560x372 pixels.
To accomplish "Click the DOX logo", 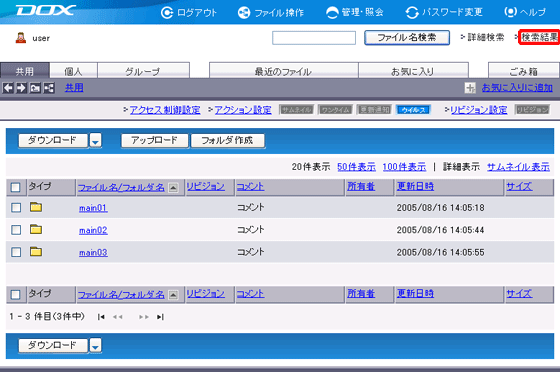I will point(46,10).
